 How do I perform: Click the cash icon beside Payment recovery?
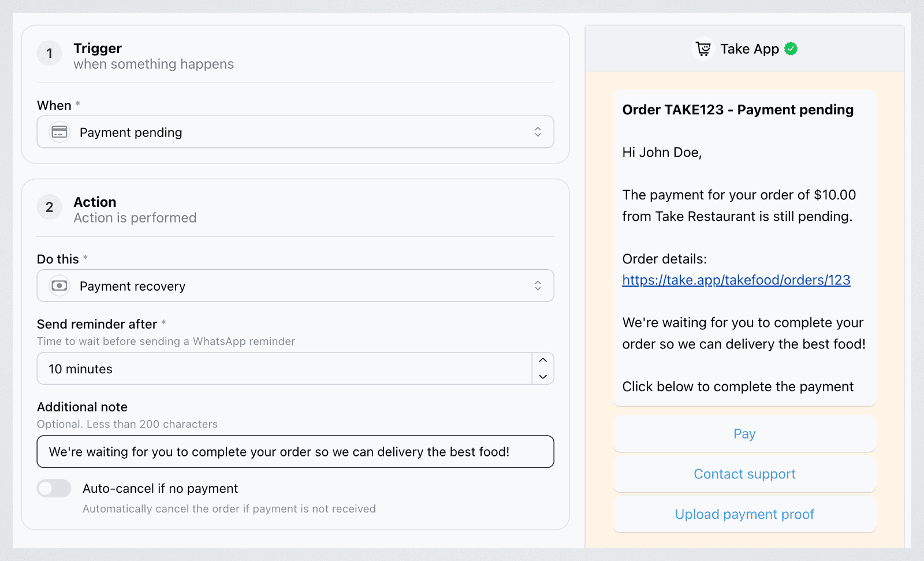pyautogui.click(x=59, y=286)
